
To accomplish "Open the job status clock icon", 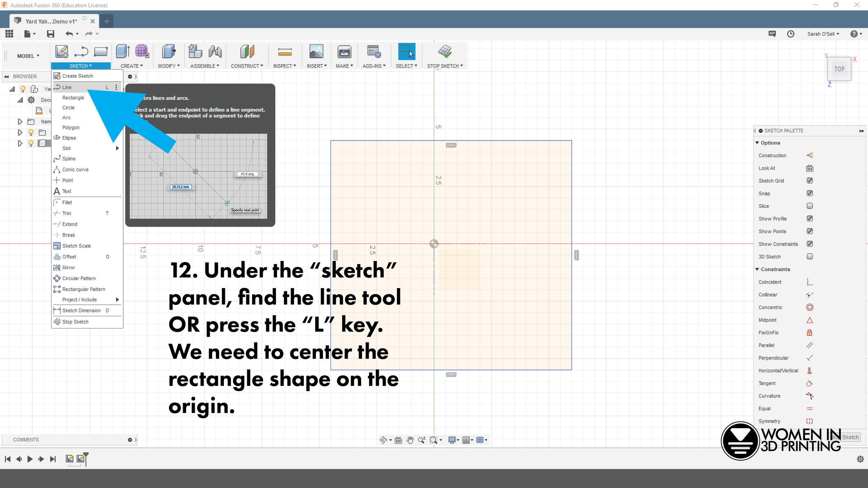I will (x=791, y=34).
